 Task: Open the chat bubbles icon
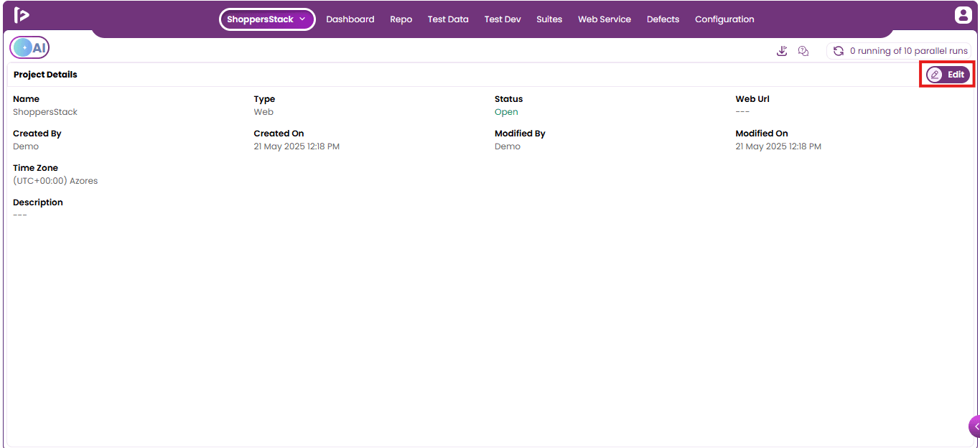[x=803, y=51]
